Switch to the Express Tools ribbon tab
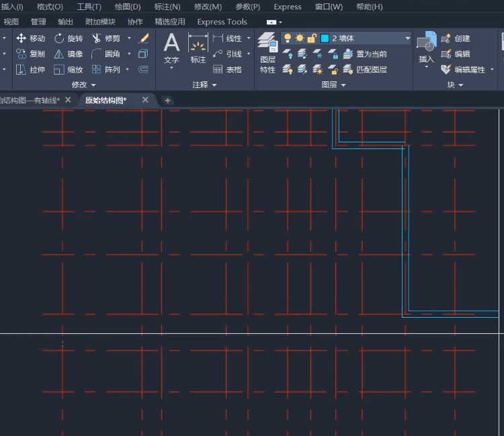The width and height of the screenshot is (504, 436). point(222,21)
